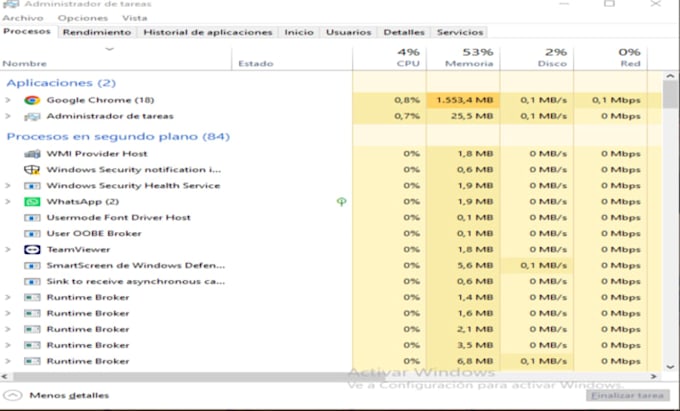
Task: Expand the Runtime Broker using 1,6 MB
Action: [7, 313]
